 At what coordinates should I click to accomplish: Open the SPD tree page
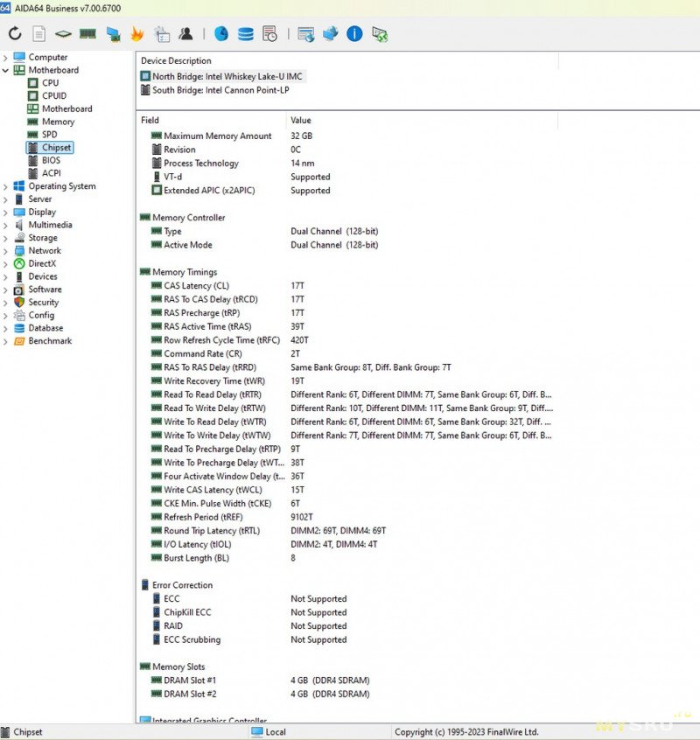(x=49, y=135)
